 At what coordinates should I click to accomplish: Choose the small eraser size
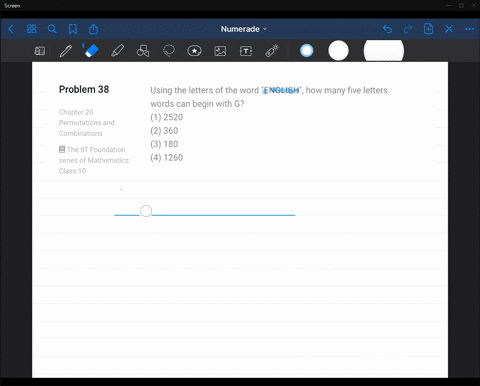pos(307,51)
